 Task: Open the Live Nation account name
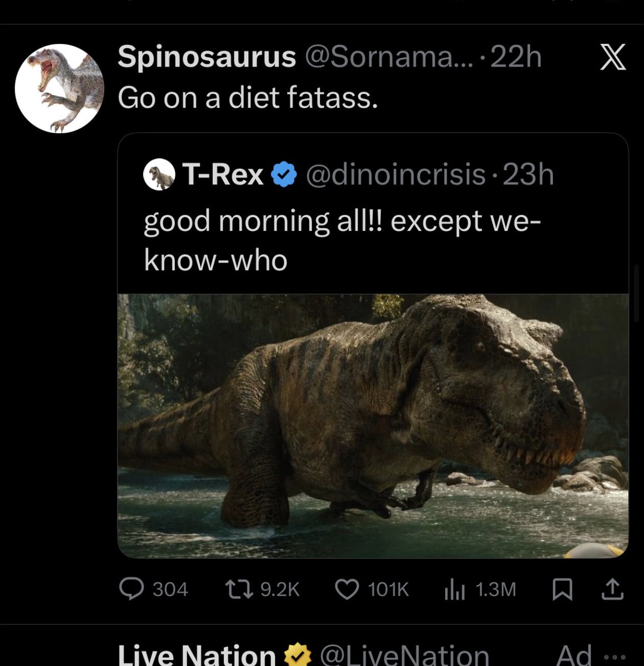pos(197,655)
